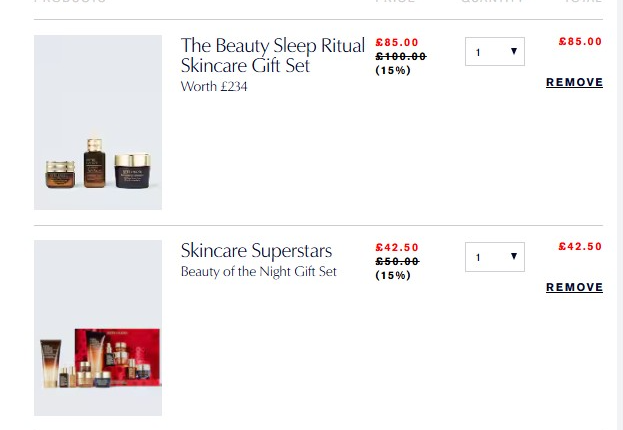This screenshot has width=623, height=430.
Task: Remove the Skincare Superstars item
Action: [574, 287]
